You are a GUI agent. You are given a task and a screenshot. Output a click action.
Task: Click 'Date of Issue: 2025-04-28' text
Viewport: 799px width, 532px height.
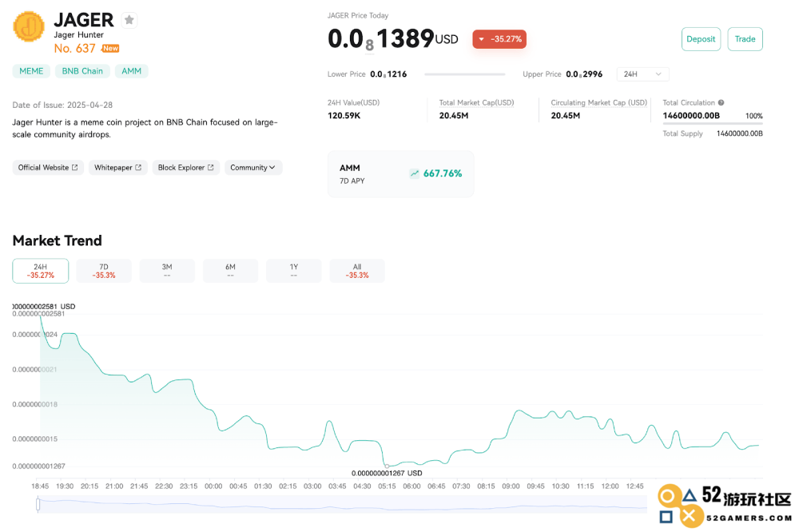[62, 105]
